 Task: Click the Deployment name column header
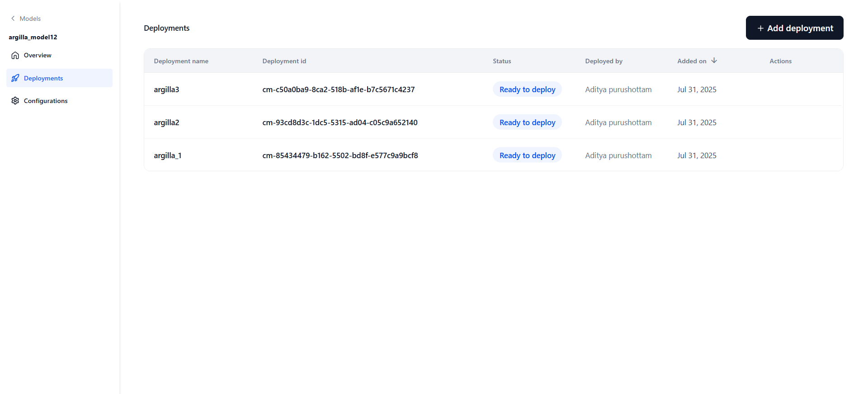tap(181, 61)
